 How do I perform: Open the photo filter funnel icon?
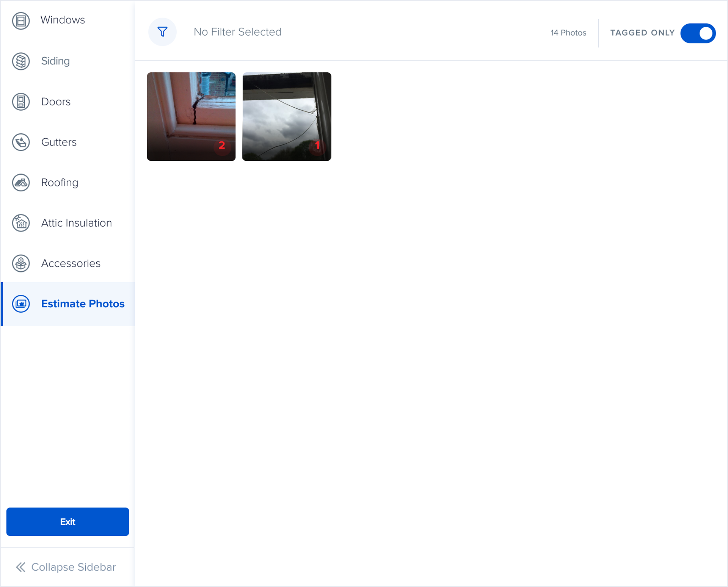(x=162, y=32)
